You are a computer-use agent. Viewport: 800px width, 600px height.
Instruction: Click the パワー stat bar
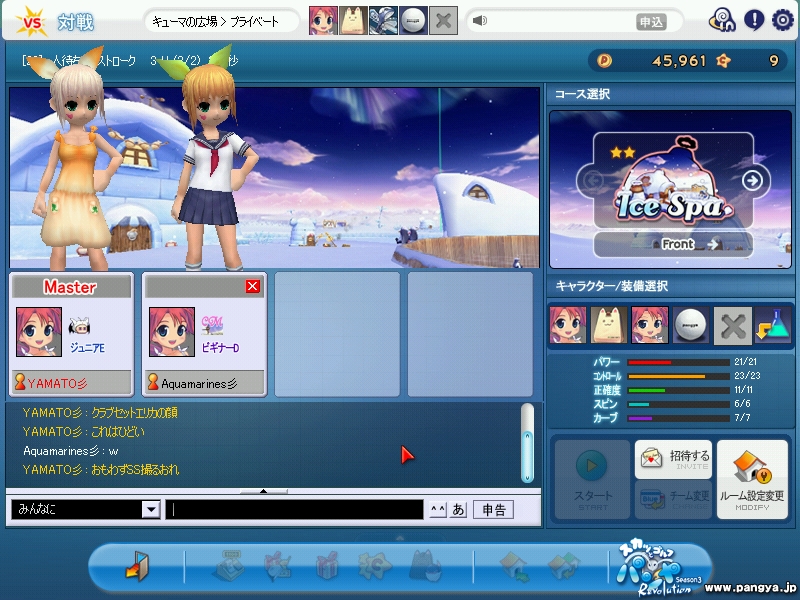(x=679, y=362)
